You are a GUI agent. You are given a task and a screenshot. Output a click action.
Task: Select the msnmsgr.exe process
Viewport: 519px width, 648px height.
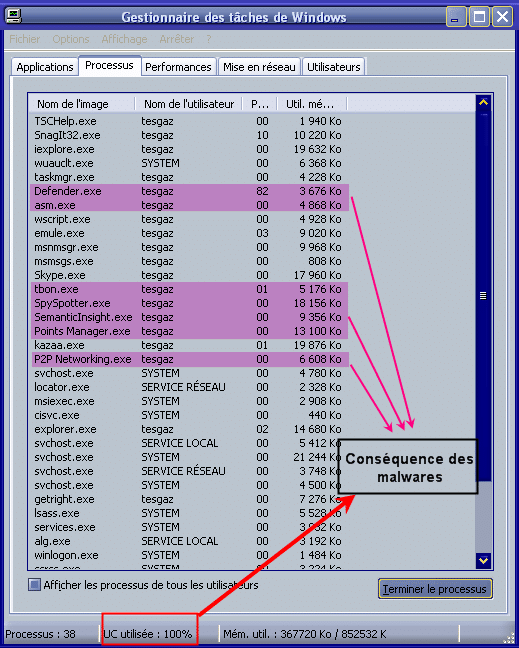tap(190, 247)
